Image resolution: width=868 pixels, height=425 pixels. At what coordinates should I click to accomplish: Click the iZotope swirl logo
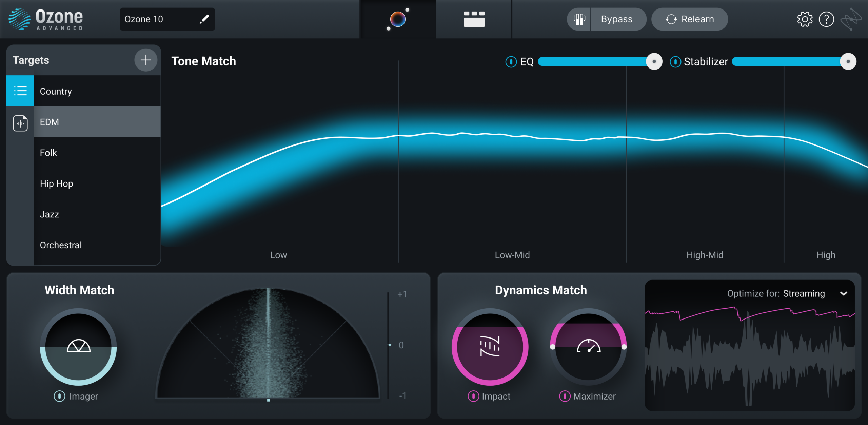[x=851, y=19]
